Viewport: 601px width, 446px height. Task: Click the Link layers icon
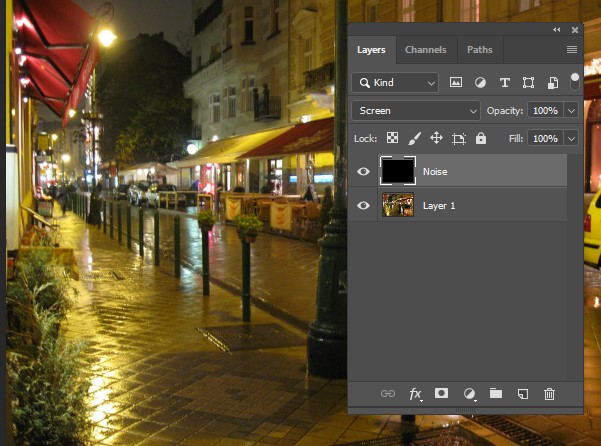click(x=388, y=394)
